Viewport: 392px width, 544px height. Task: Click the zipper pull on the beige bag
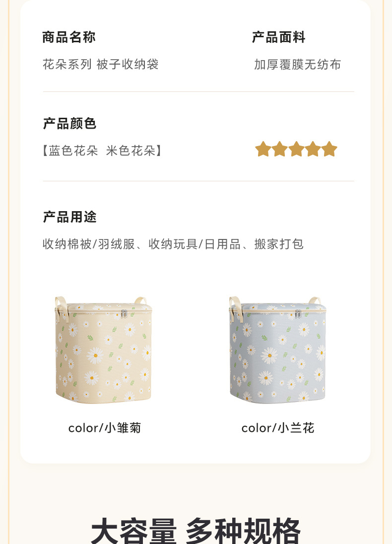(x=124, y=314)
